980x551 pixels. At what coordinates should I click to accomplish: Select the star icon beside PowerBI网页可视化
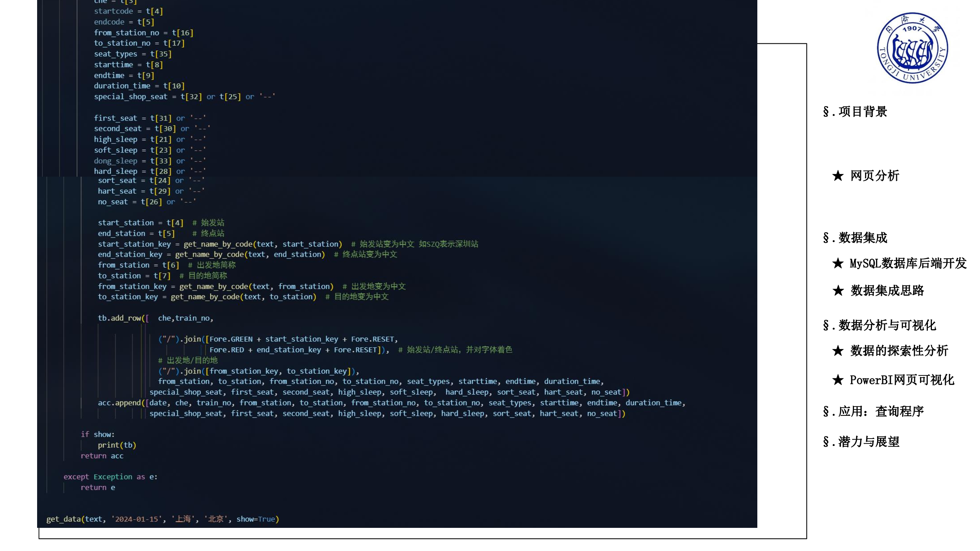click(838, 380)
